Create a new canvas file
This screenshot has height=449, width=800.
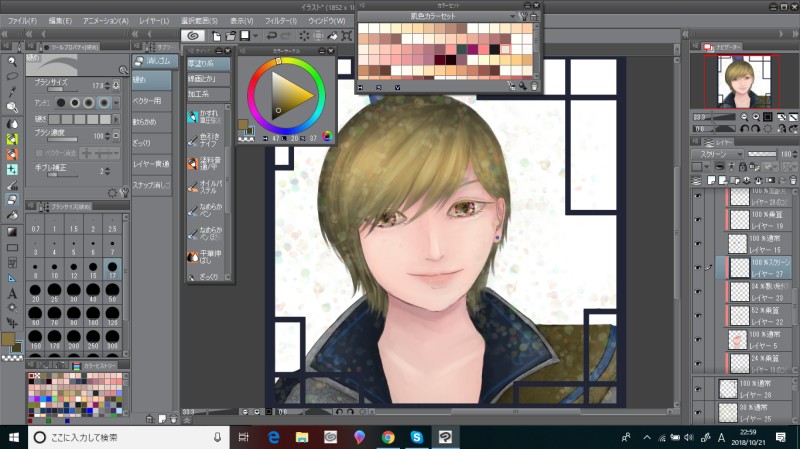click(216, 36)
